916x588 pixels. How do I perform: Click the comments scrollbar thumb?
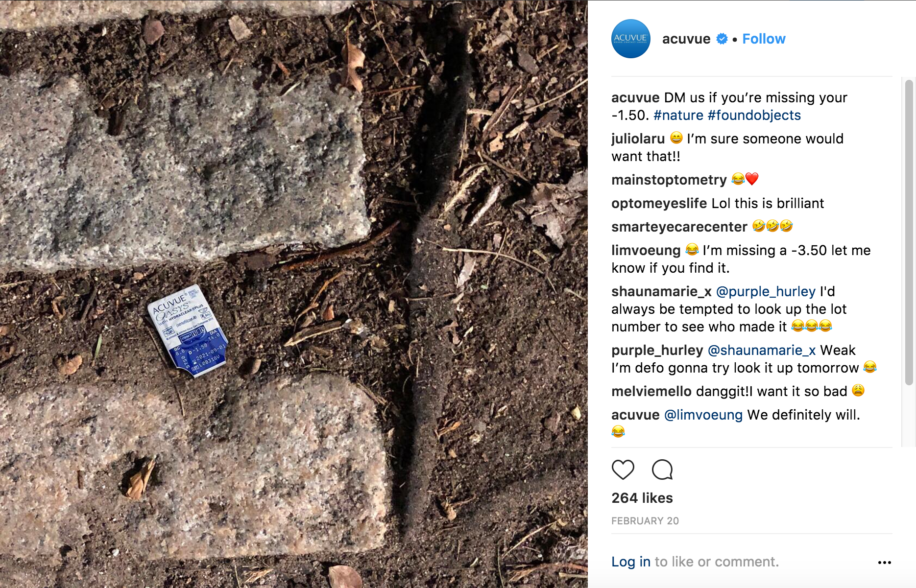[x=909, y=233]
